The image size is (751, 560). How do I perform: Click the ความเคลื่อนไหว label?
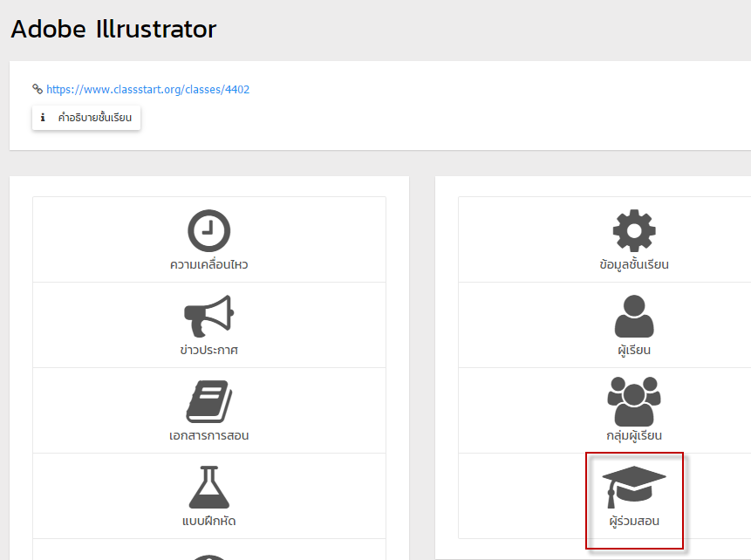tap(208, 264)
